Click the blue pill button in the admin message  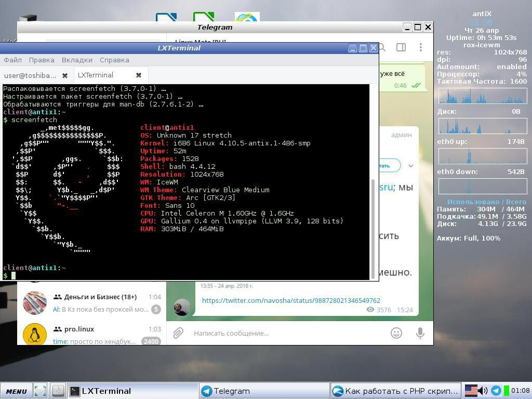[390, 166]
